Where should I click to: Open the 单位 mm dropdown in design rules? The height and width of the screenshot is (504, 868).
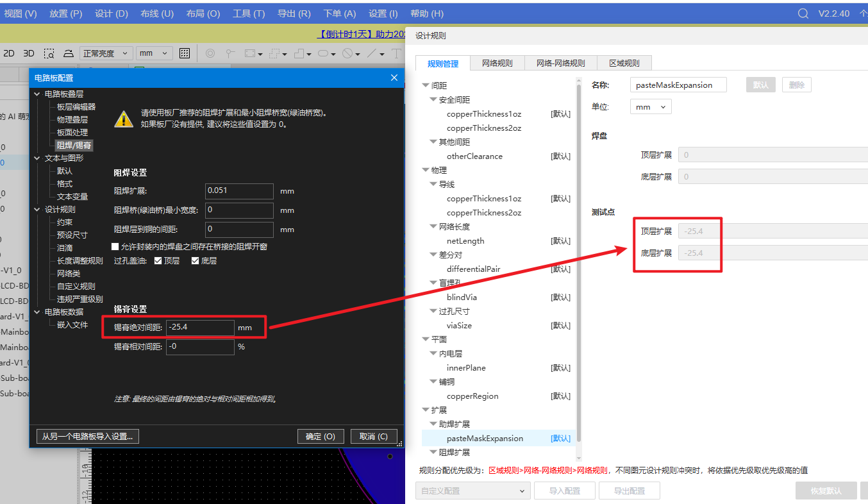[651, 107]
